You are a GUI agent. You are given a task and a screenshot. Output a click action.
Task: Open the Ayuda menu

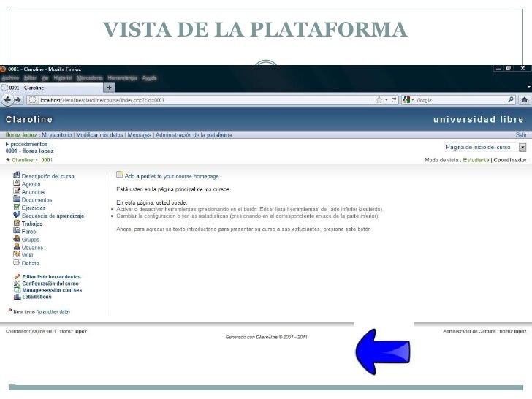coord(150,78)
